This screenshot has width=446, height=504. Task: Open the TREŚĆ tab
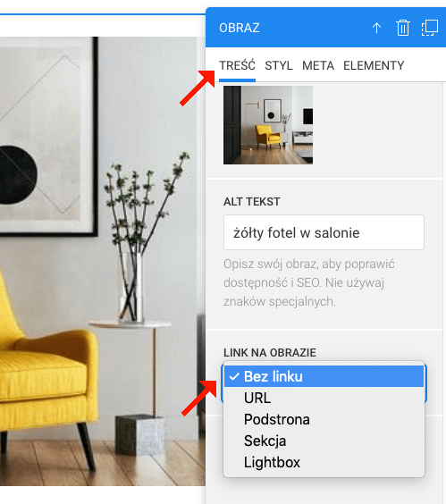[x=238, y=65]
